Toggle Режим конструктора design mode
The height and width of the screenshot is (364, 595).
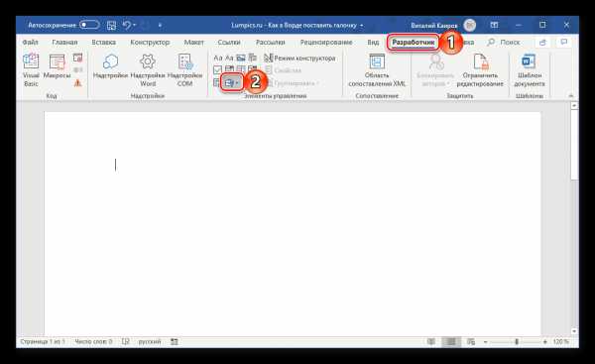(299, 59)
